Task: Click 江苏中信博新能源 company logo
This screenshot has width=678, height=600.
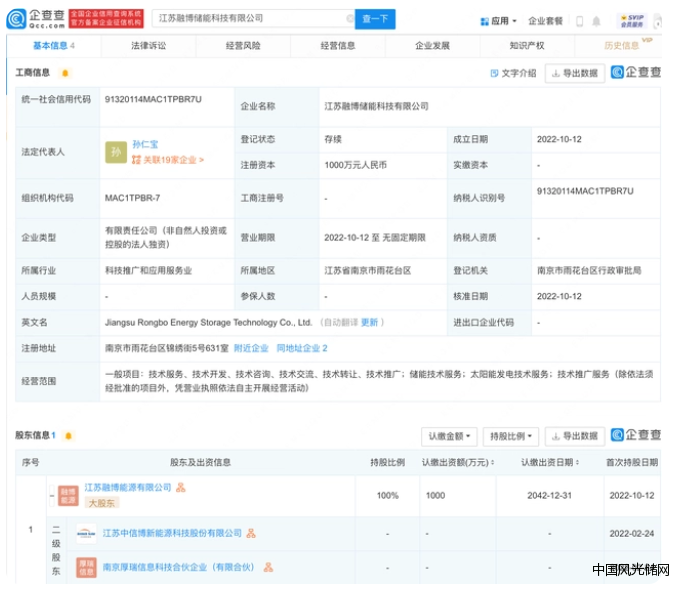Action: 86,534
